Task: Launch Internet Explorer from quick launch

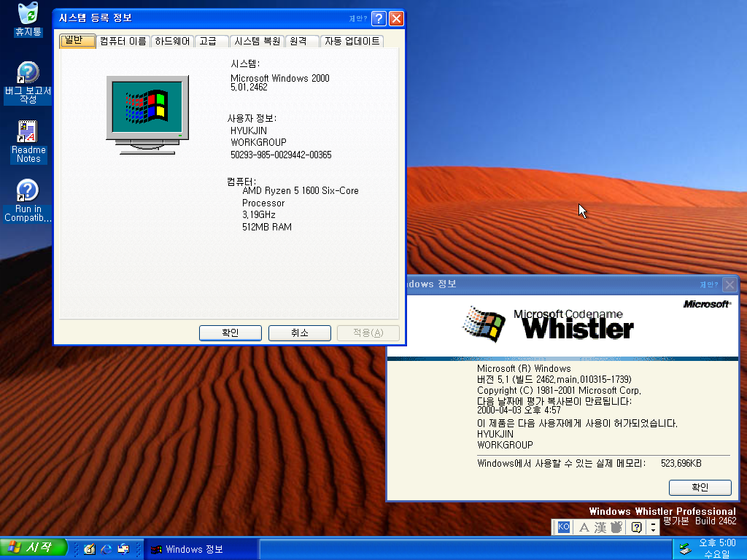Action: [107, 549]
